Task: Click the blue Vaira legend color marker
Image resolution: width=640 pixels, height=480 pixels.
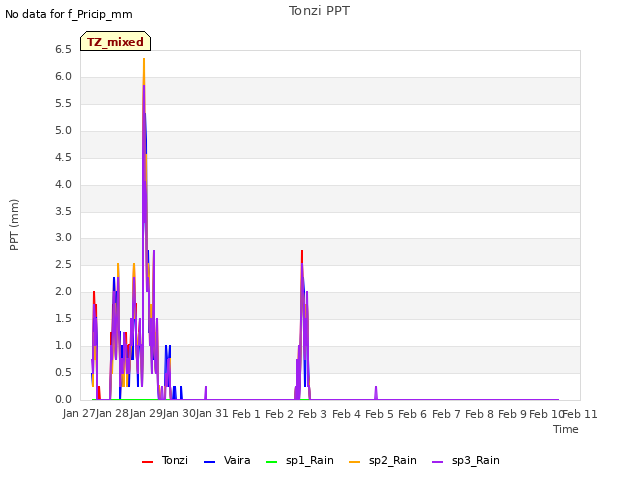Action: [209, 462]
